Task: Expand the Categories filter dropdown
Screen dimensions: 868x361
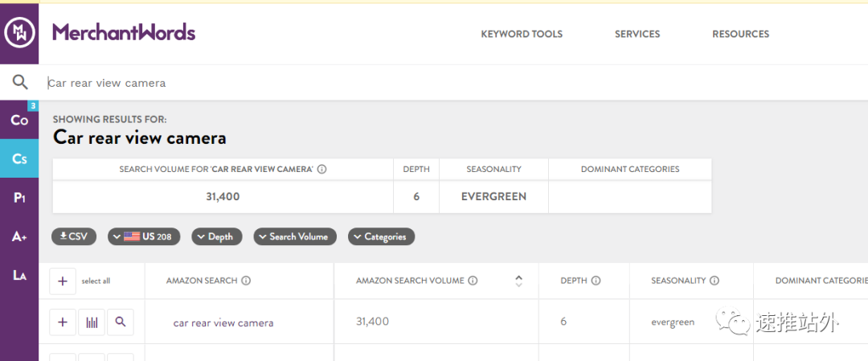Action: [381, 236]
